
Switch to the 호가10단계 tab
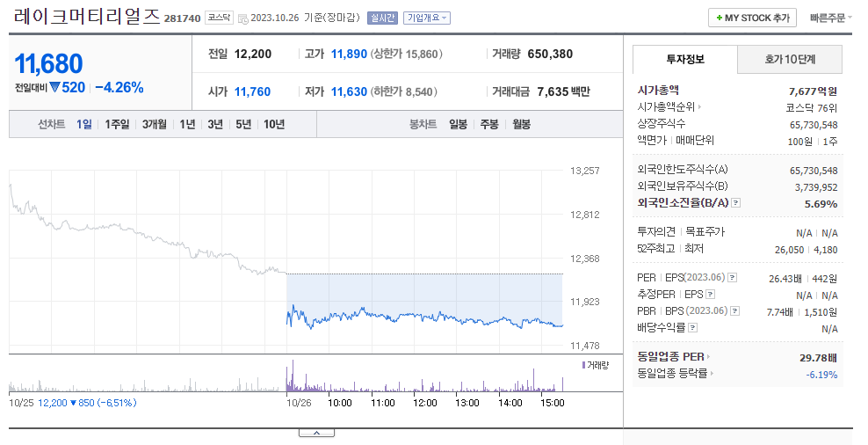tap(790, 59)
